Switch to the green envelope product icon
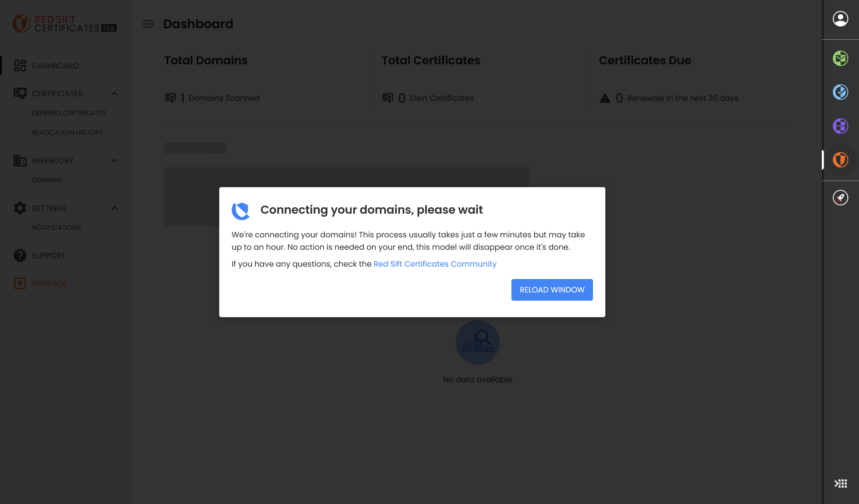The width and height of the screenshot is (859, 504). click(x=840, y=58)
